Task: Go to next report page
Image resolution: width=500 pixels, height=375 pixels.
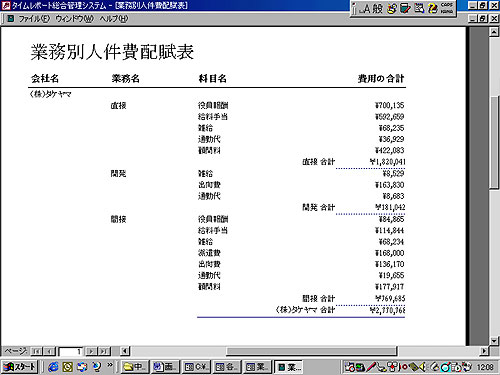Action: click(x=91, y=351)
